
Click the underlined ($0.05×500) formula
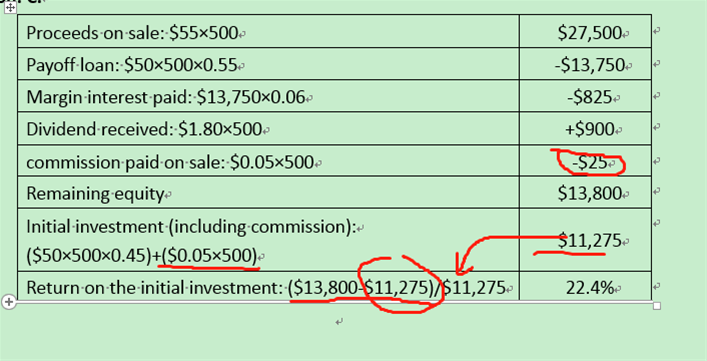coord(209,256)
